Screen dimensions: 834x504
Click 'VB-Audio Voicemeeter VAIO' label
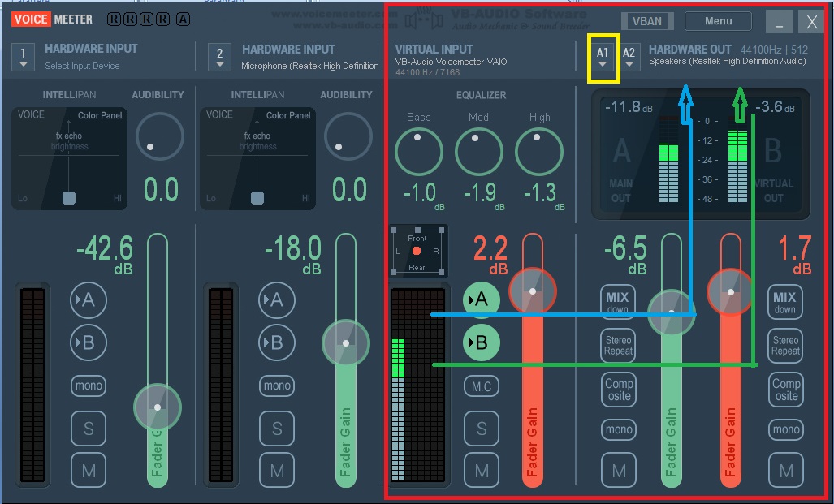click(451, 62)
